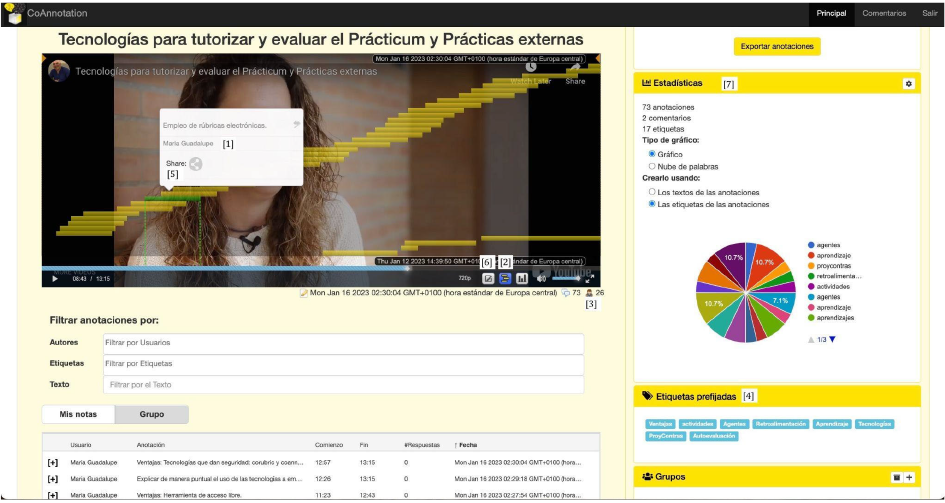Click the Filtrar por Usuarios input field
945x503 pixels.
pyautogui.click(x=343, y=343)
